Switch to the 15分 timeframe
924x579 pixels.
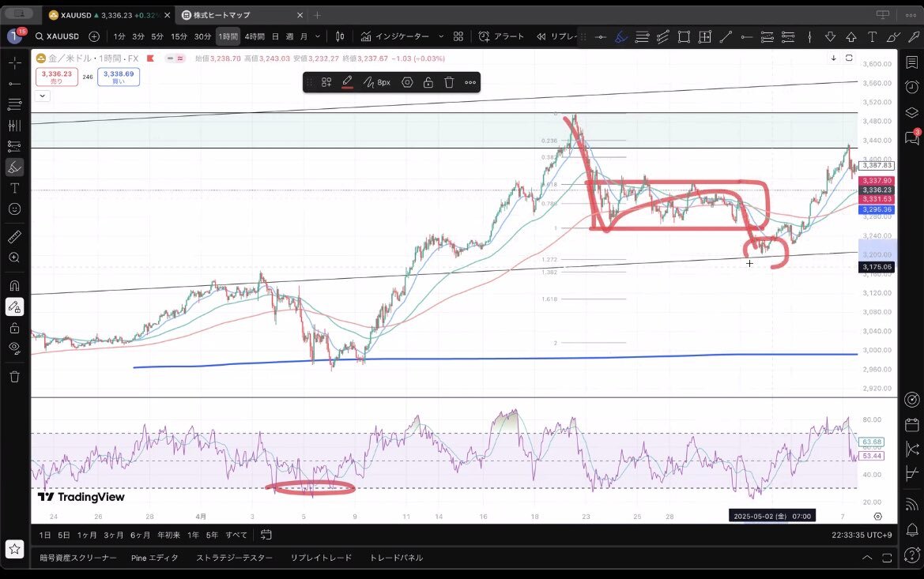179,36
